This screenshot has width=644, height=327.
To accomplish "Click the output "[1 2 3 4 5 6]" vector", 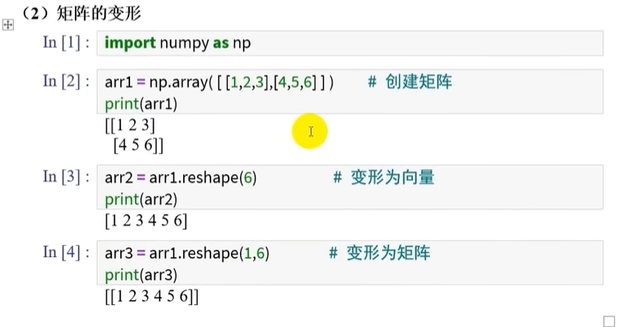I will tap(146, 220).
